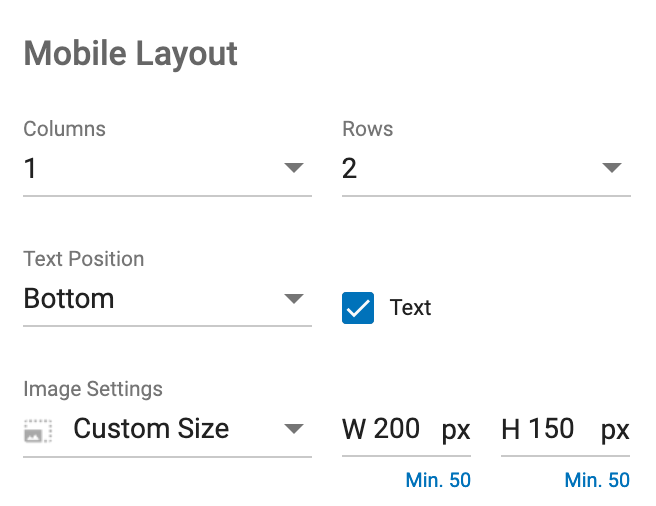
Task: Select the Columns value 1
Action: pyautogui.click(x=30, y=168)
